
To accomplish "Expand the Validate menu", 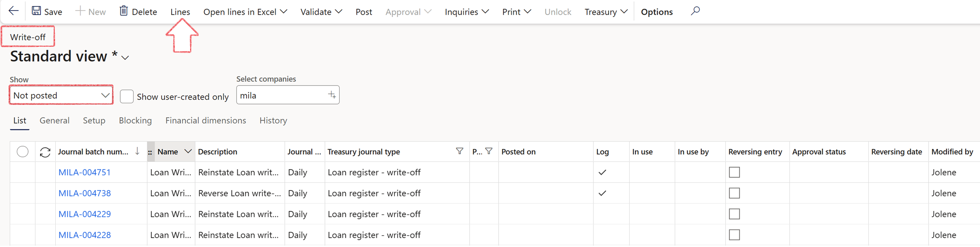I will point(321,12).
